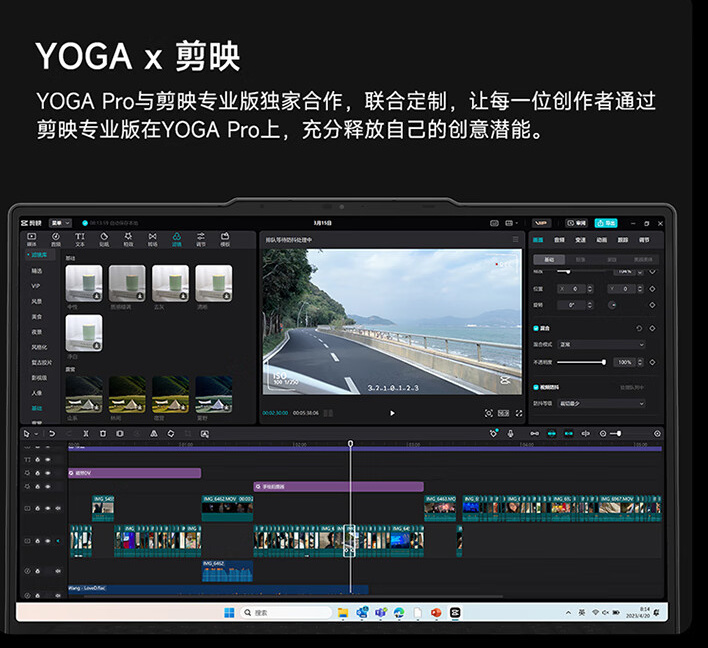Open the 防抖等级 stabilization level dropdown
The height and width of the screenshot is (648, 708).
tap(601, 403)
